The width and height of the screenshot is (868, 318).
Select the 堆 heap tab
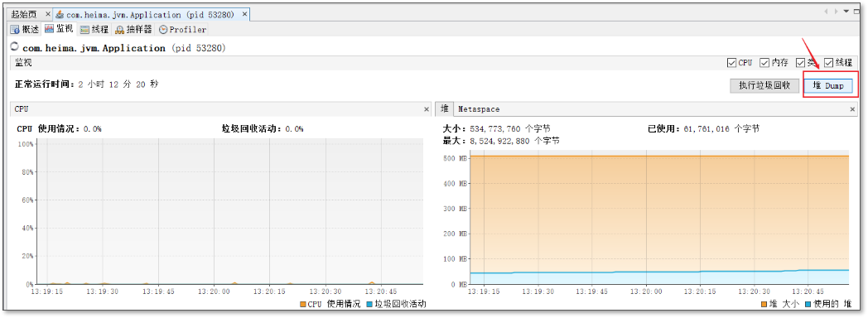click(445, 109)
